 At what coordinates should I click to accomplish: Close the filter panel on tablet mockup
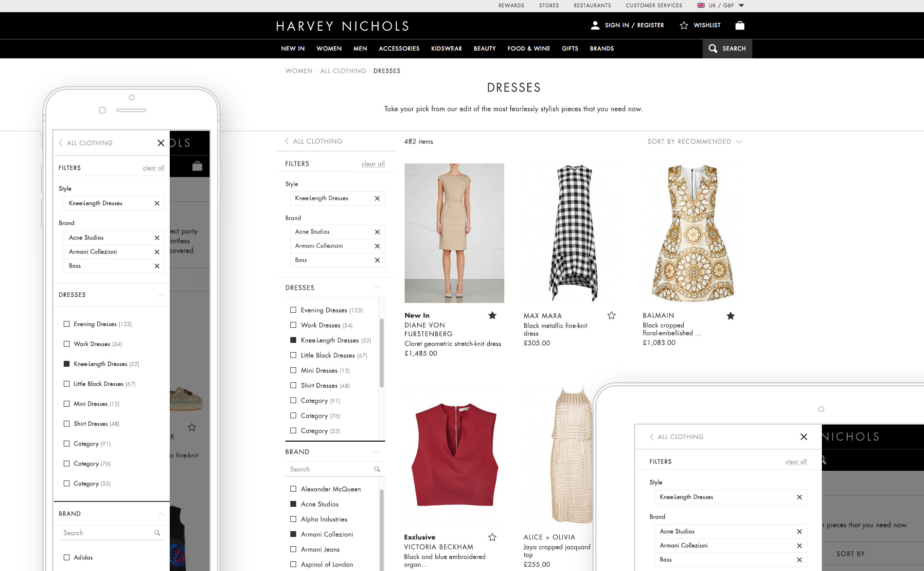point(804,437)
